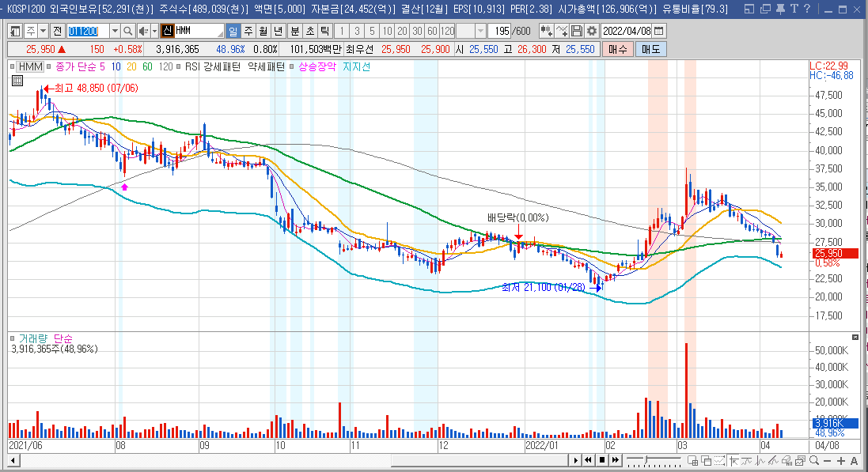Viewport: 868px width, 472px height.
Task: Click the fast-forward playback button
Action: [x=615, y=460]
